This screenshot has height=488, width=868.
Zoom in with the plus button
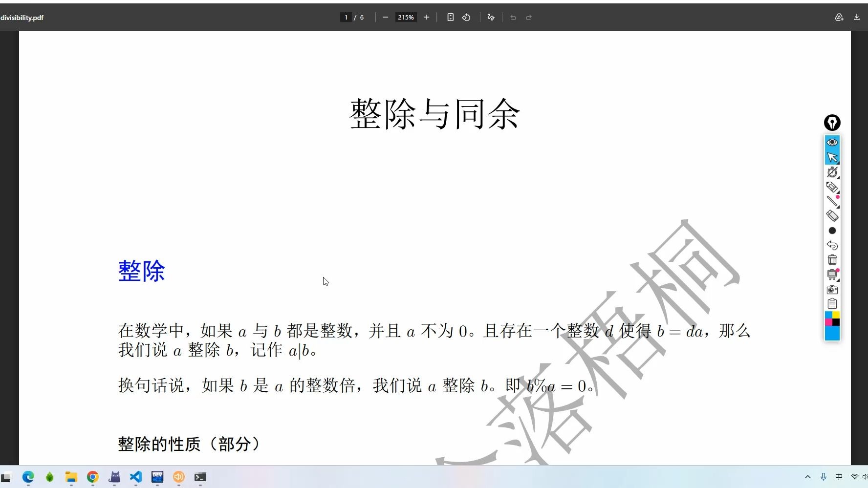point(427,18)
